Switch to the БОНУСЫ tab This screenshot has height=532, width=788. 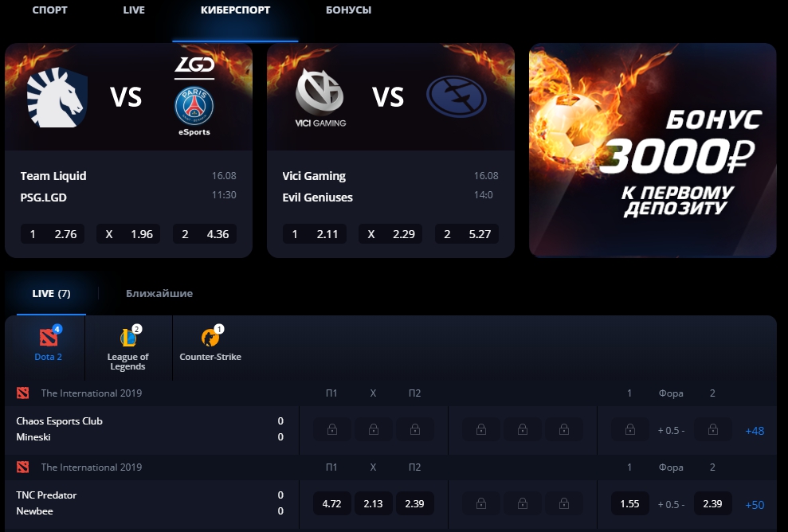[x=348, y=10]
